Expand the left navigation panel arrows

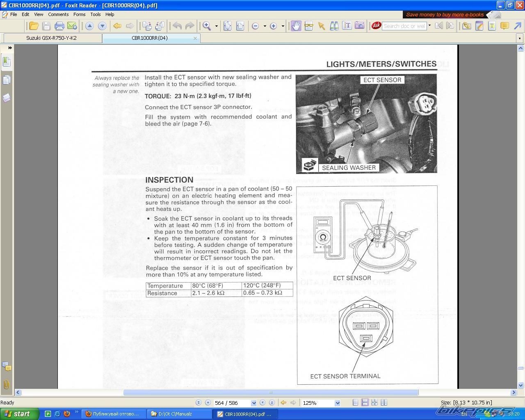coord(10,48)
